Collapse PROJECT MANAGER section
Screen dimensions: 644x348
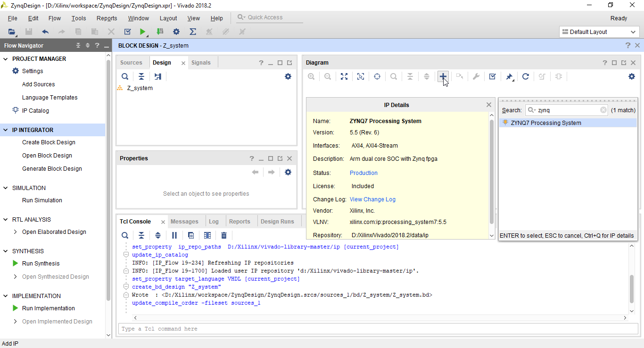click(6, 59)
